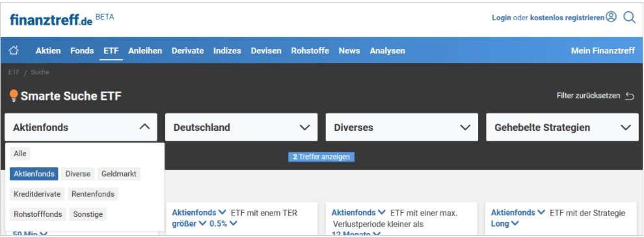Click the home icon in navigation bar
Viewport: 644px width, 237px height.
[14, 51]
